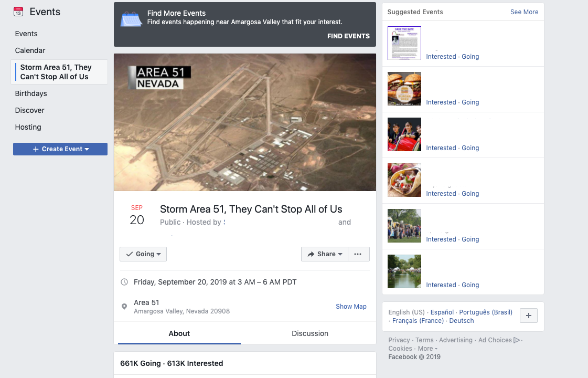Viewport: 588px width, 378px height.
Task: Click the FIND EVENTS button
Action: 348,36
